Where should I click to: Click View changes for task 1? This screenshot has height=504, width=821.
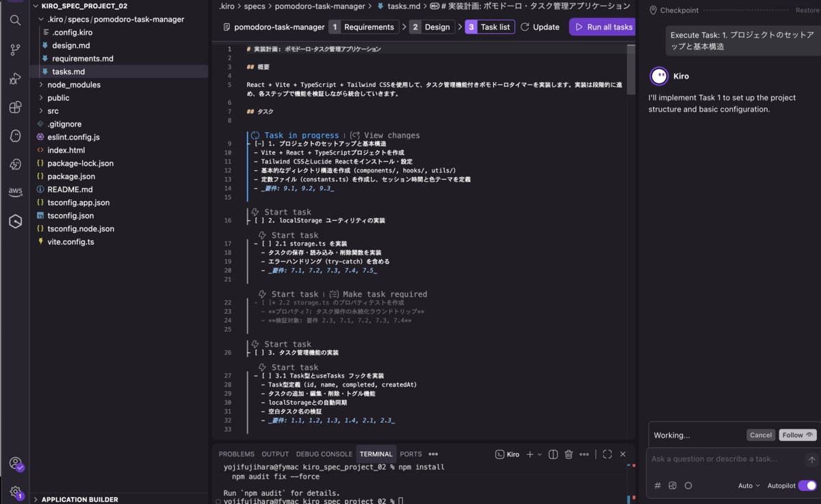coord(385,135)
